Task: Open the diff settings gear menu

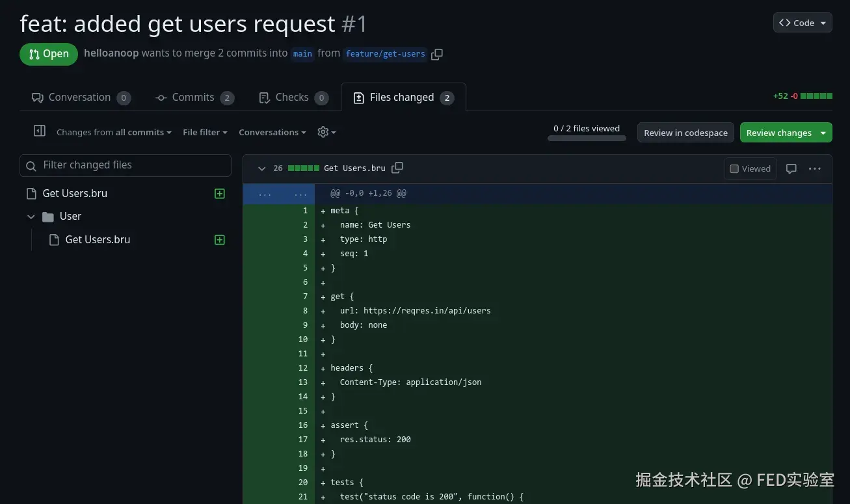Action: click(326, 132)
